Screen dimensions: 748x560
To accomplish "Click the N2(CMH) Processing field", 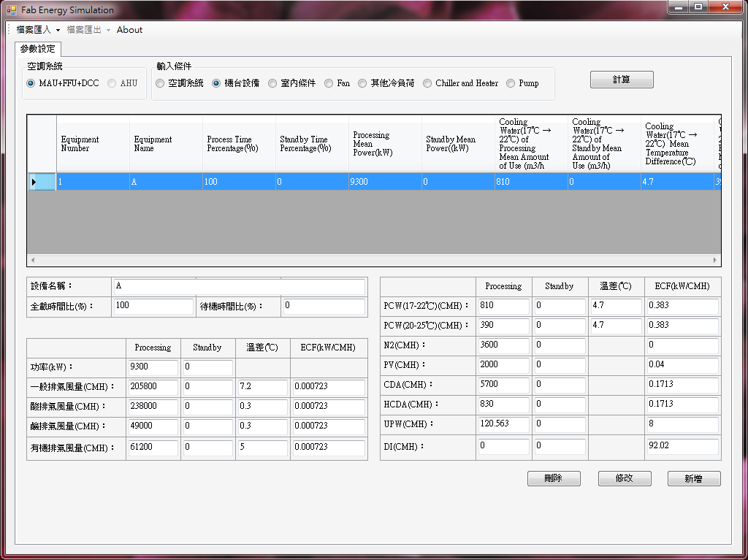I will click(504, 345).
